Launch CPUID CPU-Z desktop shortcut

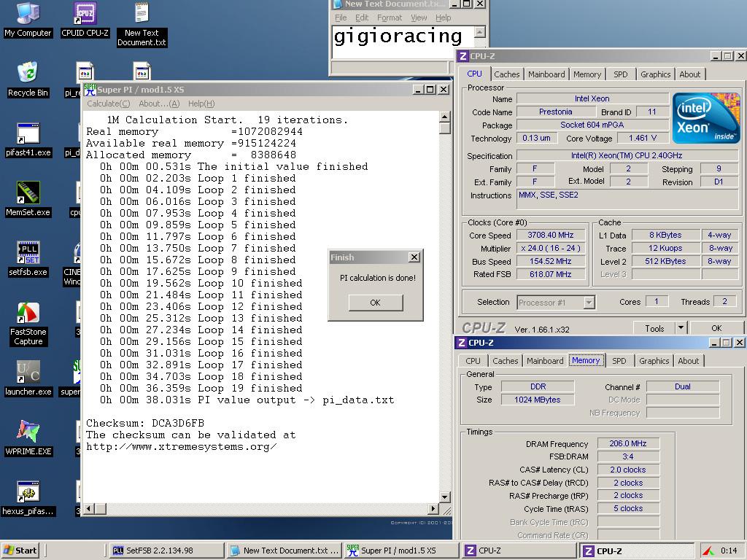(x=85, y=19)
